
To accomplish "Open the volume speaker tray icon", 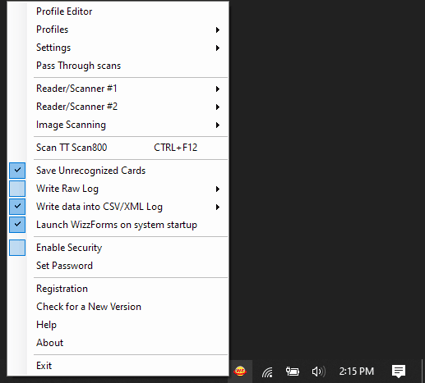I will pos(318,371).
